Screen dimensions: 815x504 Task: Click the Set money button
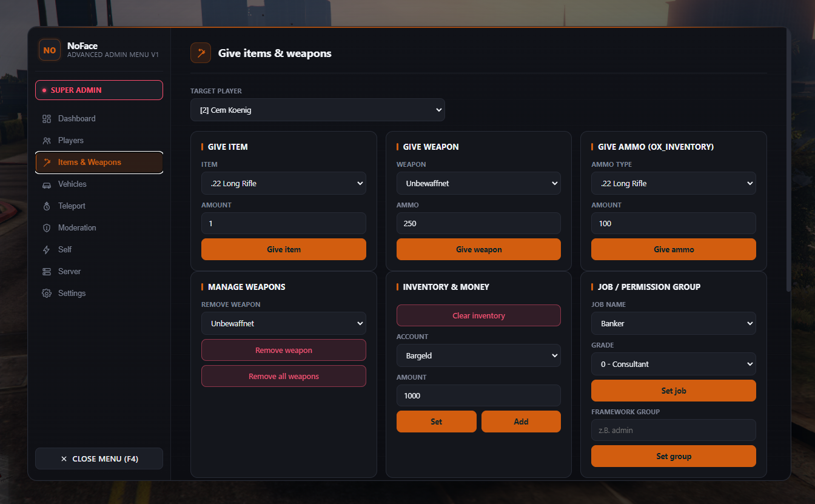coord(437,422)
